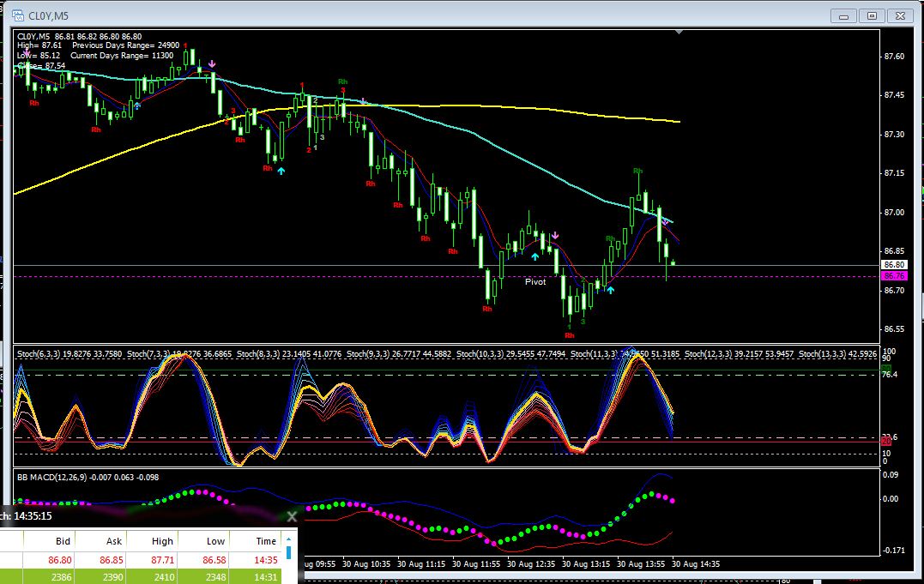Click the 14:35:15 clock text in panel
Image resolution: width=924 pixels, height=584 pixels.
(33, 516)
